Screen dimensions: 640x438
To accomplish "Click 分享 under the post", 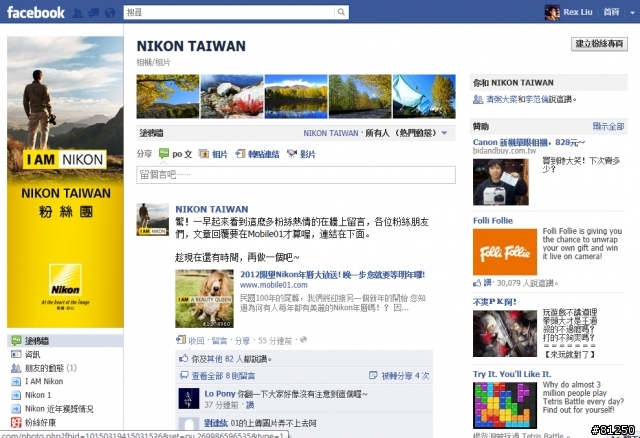I will pos(242,340).
